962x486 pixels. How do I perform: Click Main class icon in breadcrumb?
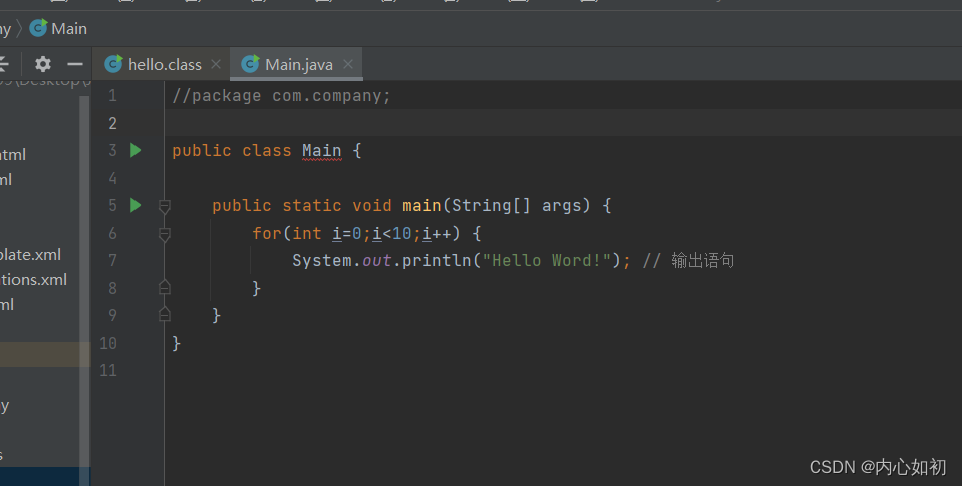(x=38, y=28)
